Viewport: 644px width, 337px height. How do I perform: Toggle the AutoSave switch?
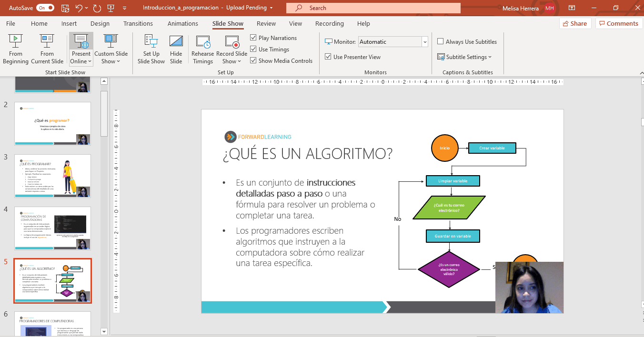45,8
